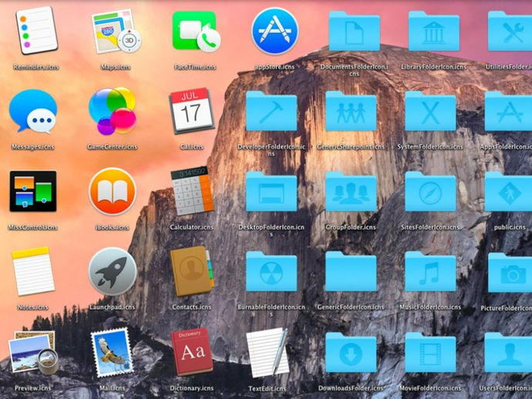This screenshot has height=399, width=532.
Task: Click the 'MusicFolderIcon.icns' file name label
Action: 430,307
